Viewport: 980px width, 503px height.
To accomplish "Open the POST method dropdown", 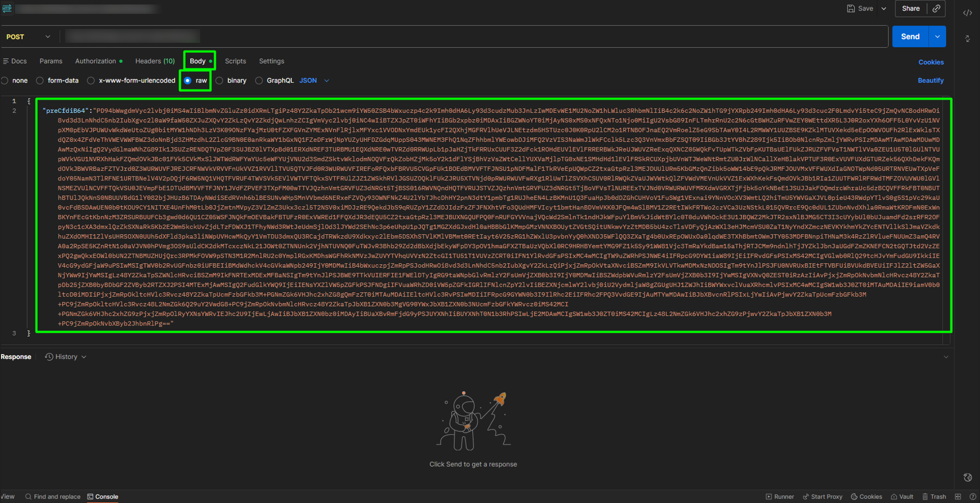I will [28, 37].
